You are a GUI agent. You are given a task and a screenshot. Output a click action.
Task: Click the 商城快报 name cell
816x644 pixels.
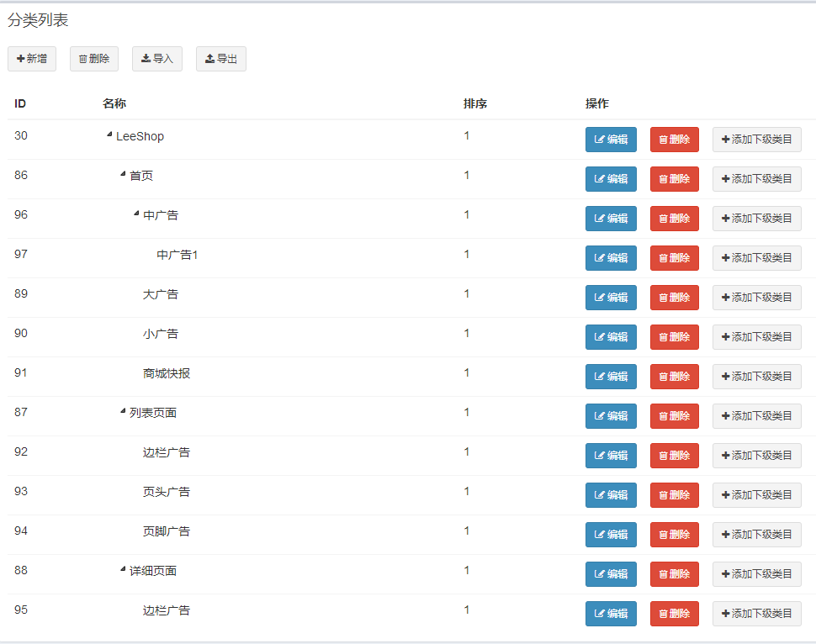[167, 373]
